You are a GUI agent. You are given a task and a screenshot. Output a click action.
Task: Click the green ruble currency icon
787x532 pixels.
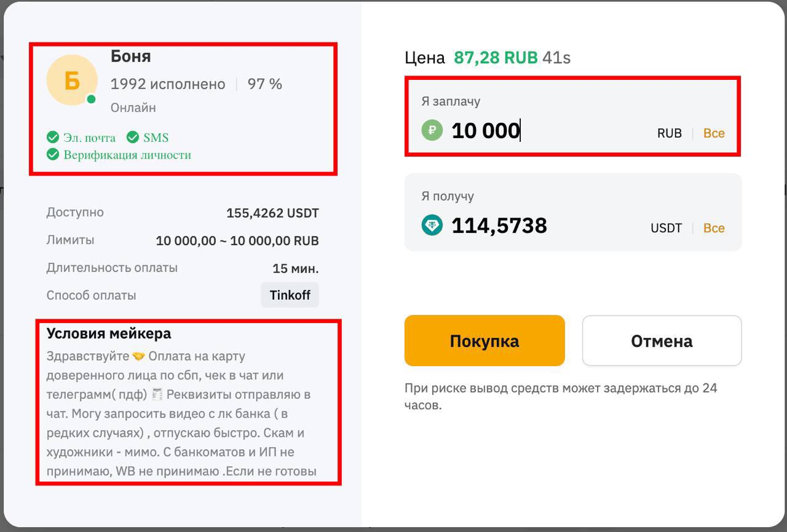pos(432,130)
